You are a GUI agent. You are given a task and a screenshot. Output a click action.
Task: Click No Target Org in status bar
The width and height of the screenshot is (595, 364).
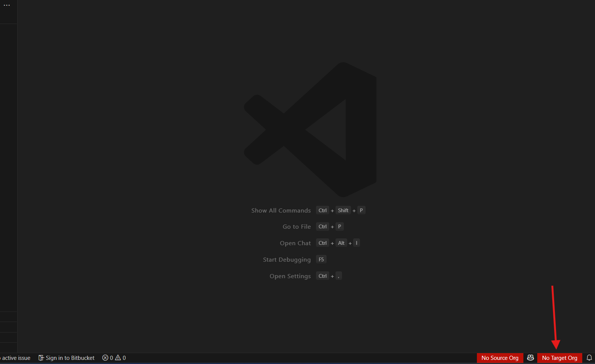point(559,358)
